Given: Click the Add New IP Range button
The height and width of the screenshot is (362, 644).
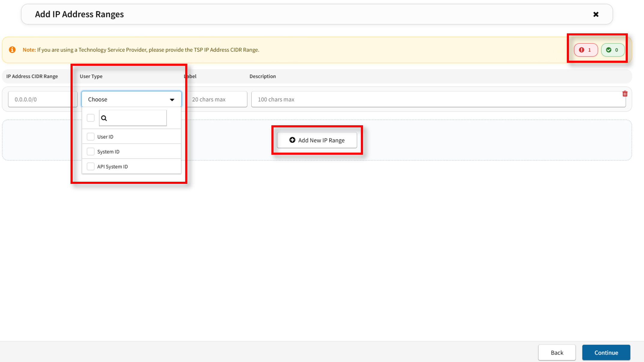Looking at the screenshot, I should tap(317, 140).
